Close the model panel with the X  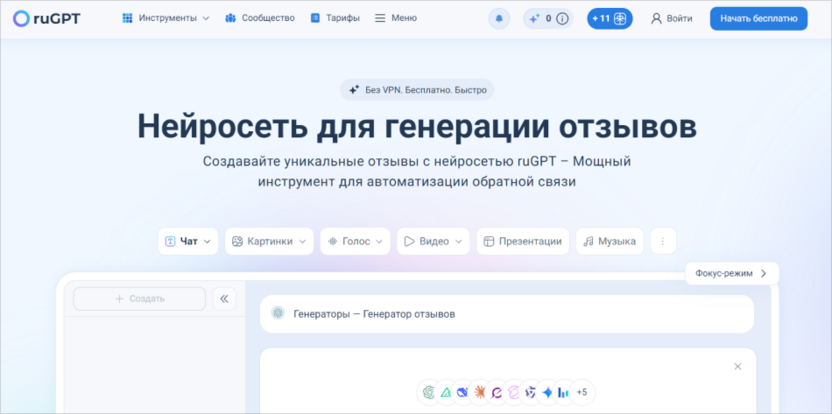click(x=737, y=366)
